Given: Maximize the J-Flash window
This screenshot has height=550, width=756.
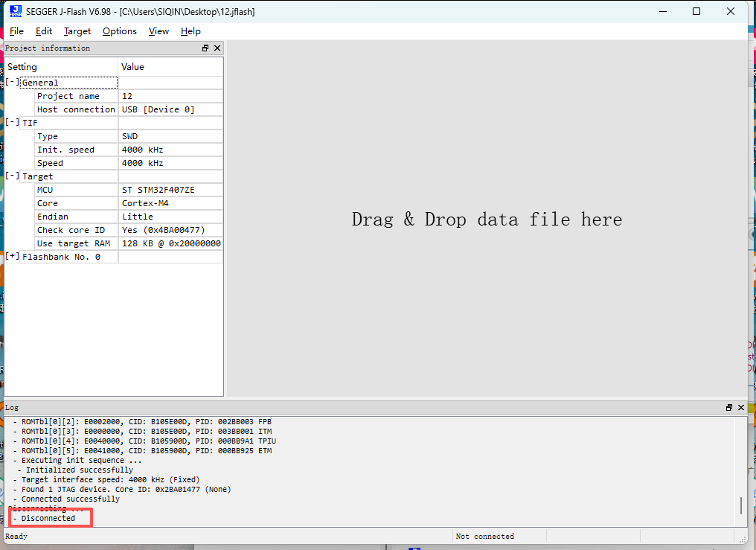Looking at the screenshot, I should click(696, 11).
